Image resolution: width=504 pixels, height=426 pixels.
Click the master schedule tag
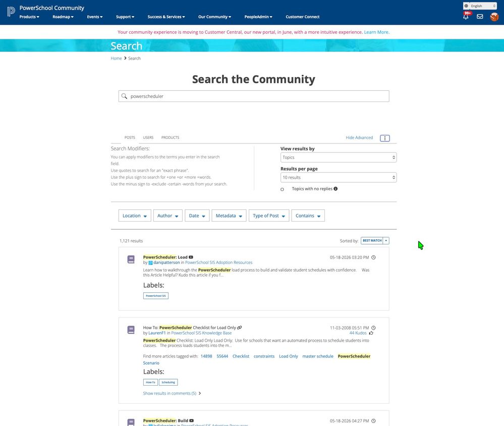(318, 356)
